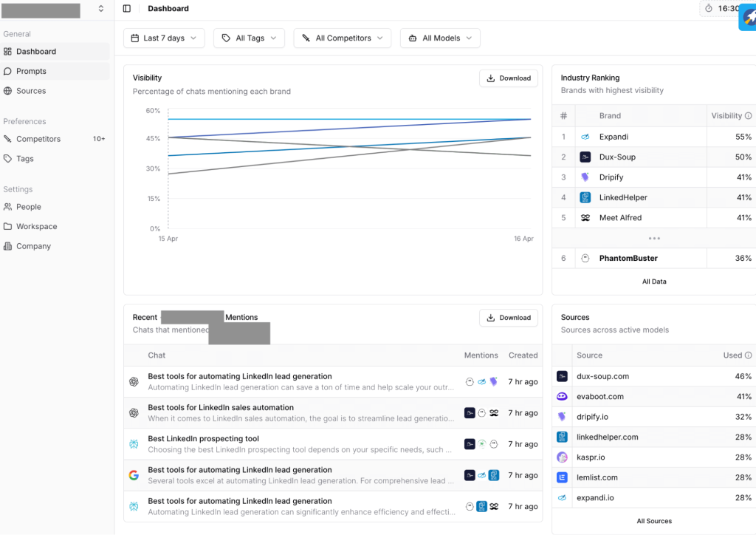Download the Visibility chart data
Screen dimensions: 756x535
click(509, 78)
